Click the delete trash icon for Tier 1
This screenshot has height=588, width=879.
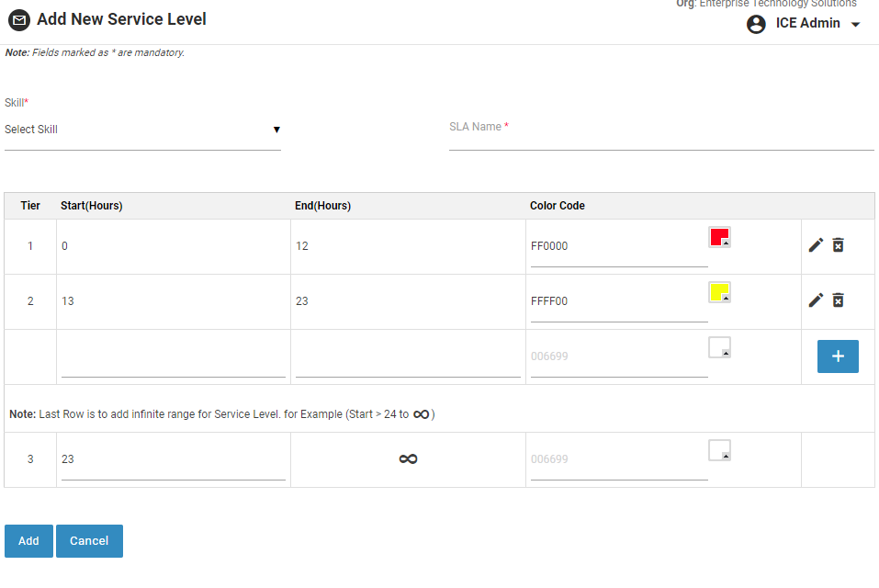(x=838, y=245)
